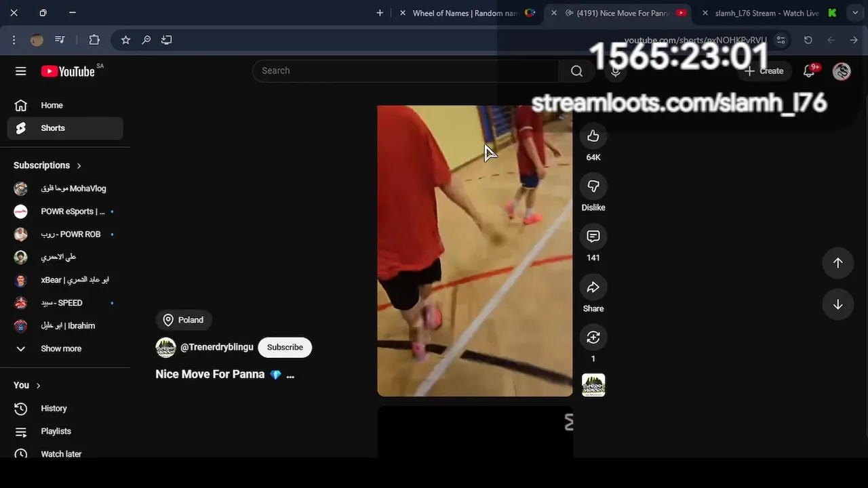The height and width of the screenshot is (488, 868).
Task: Open Watch later in the sidebar
Action: (65, 453)
